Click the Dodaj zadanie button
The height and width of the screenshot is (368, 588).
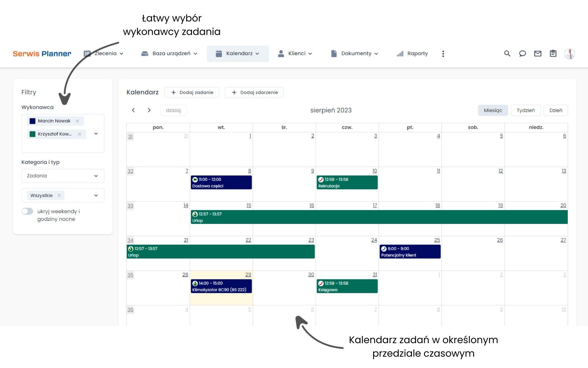tap(192, 92)
